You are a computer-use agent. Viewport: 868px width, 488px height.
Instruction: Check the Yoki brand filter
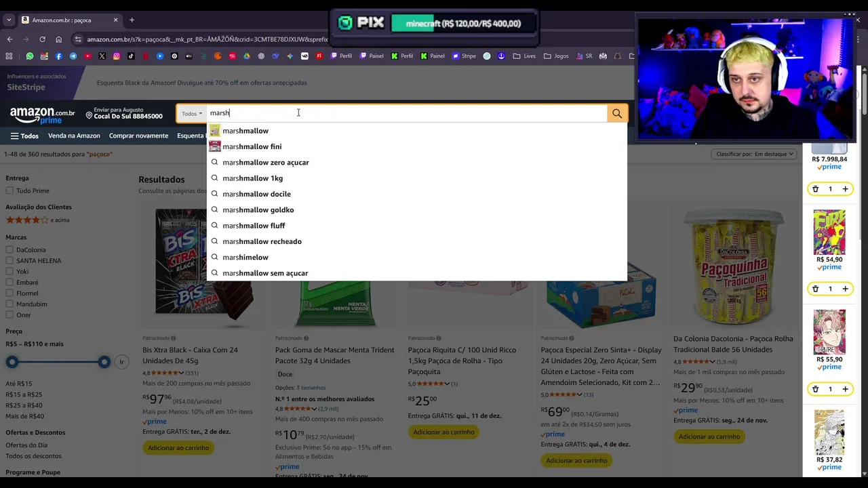pos(9,271)
